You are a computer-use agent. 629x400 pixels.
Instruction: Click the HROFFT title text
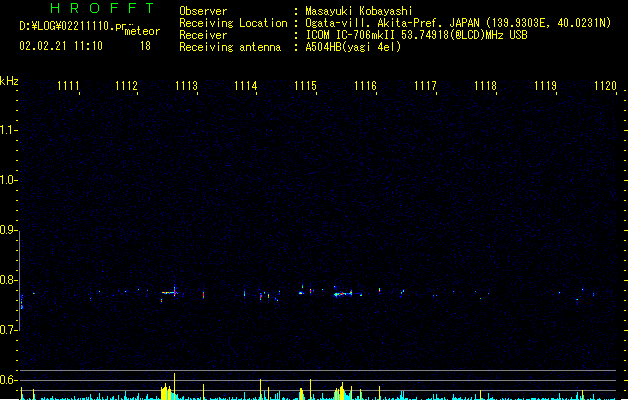tap(102, 8)
